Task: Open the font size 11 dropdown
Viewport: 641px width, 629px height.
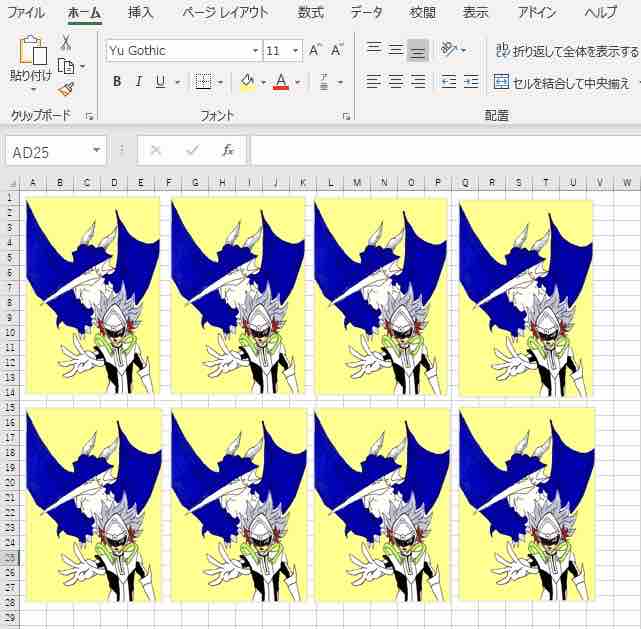Action: point(296,51)
